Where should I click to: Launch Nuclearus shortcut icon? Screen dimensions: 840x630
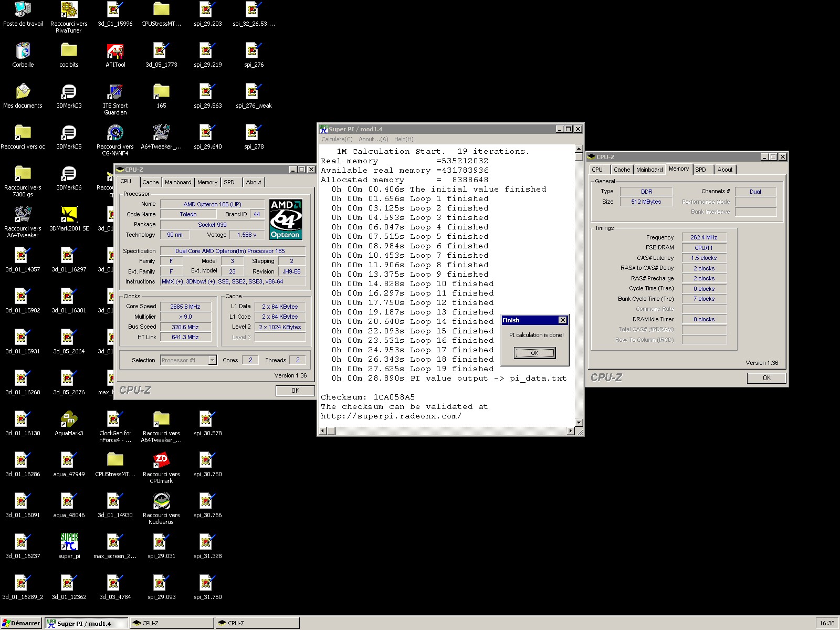click(x=161, y=509)
